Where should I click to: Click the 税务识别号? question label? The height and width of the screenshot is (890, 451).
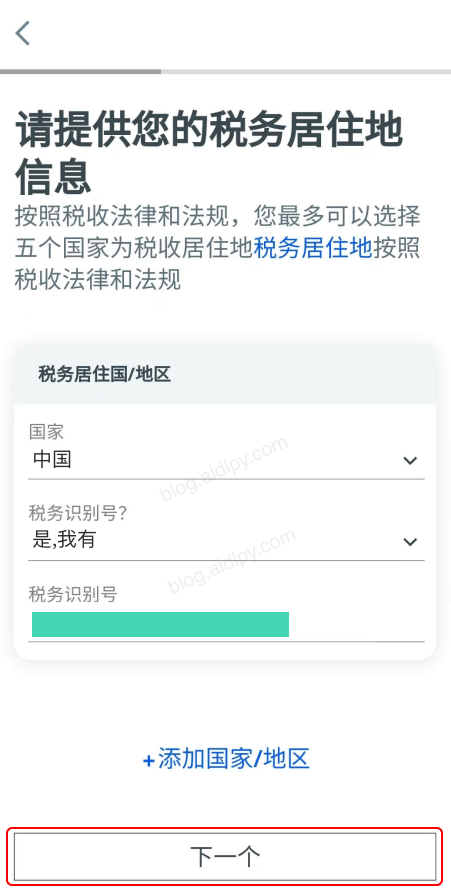pyautogui.click(x=78, y=513)
